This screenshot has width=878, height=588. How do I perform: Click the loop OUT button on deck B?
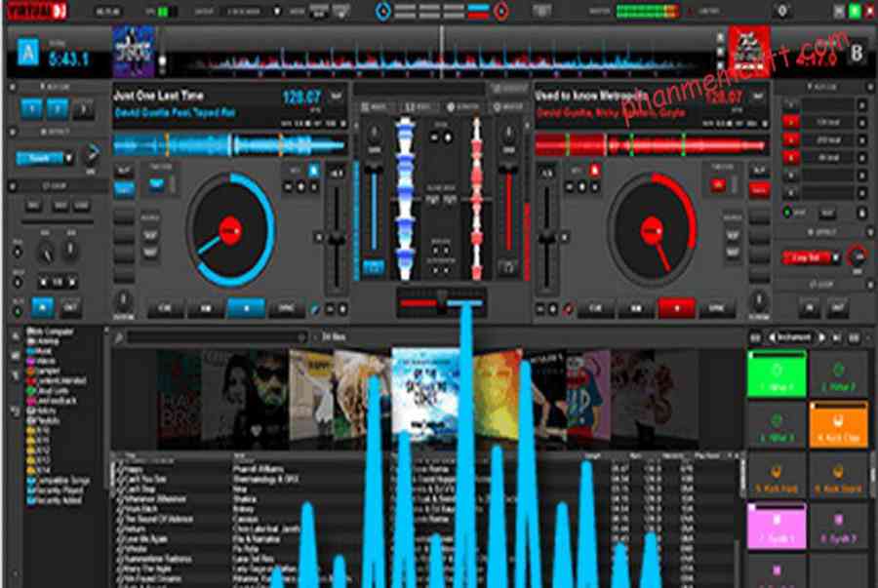[x=838, y=307]
